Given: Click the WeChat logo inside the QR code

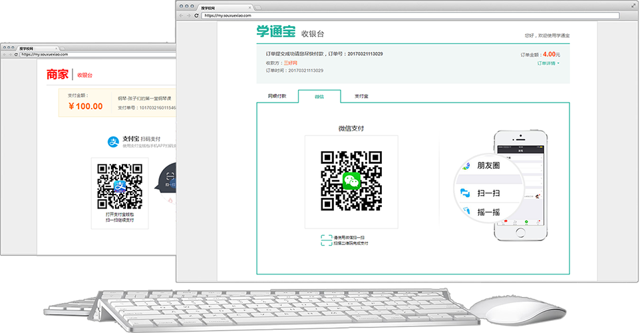Looking at the screenshot, I should point(351,180).
